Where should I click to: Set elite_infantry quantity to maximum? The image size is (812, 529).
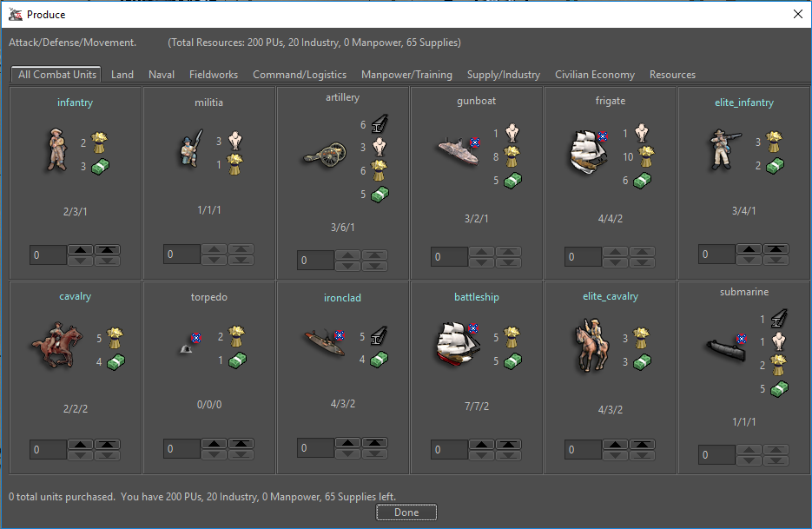(x=776, y=250)
